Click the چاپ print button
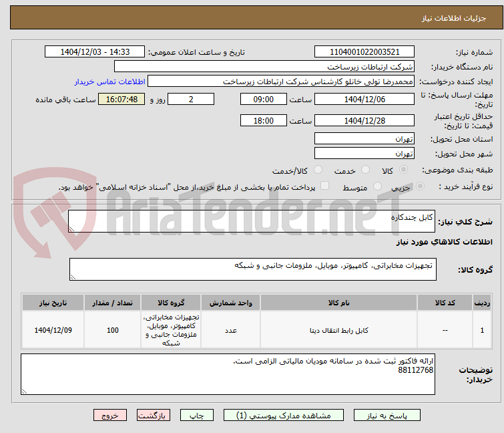 click(197, 416)
